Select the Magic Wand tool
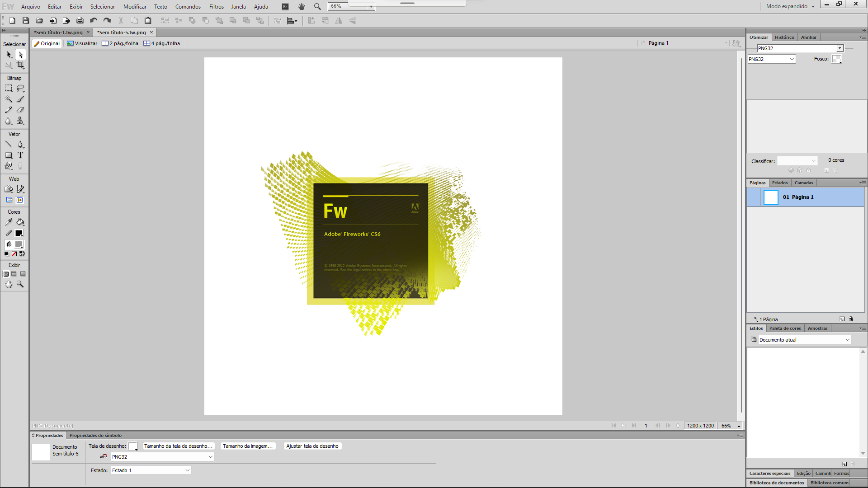Screen dimensions: 868x488 pyautogui.click(x=9, y=99)
